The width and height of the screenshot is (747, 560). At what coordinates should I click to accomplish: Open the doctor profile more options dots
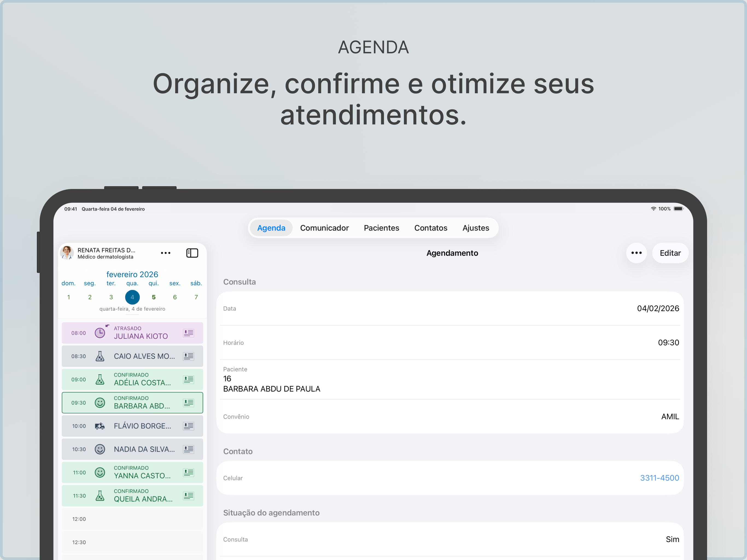coord(165,253)
